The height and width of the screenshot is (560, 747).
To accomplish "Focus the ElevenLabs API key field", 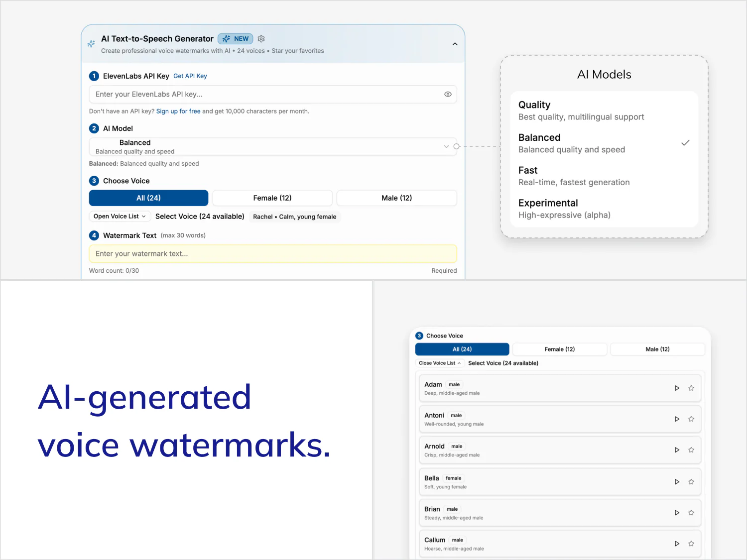I will click(x=273, y=94).
